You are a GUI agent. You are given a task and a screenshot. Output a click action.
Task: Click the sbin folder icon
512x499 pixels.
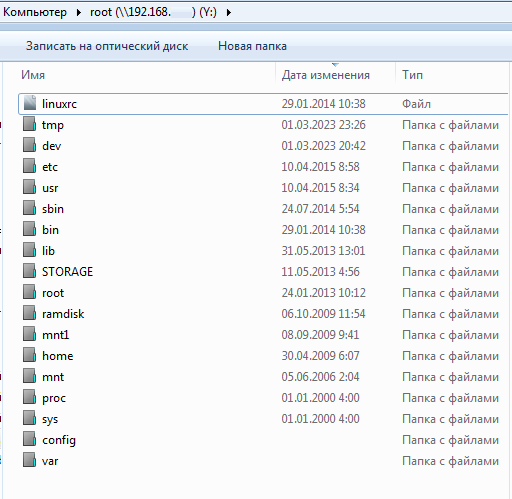click(x=30, y=208)
